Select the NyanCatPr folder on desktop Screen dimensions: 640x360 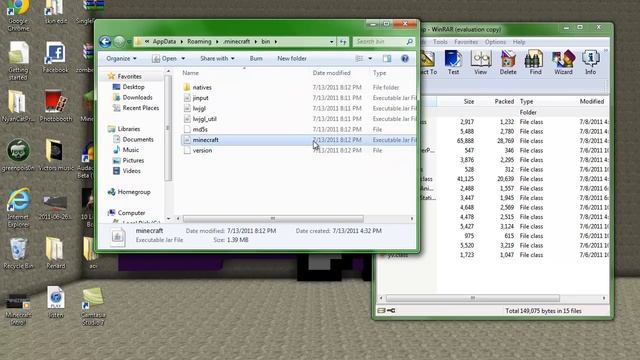[18, 106]
